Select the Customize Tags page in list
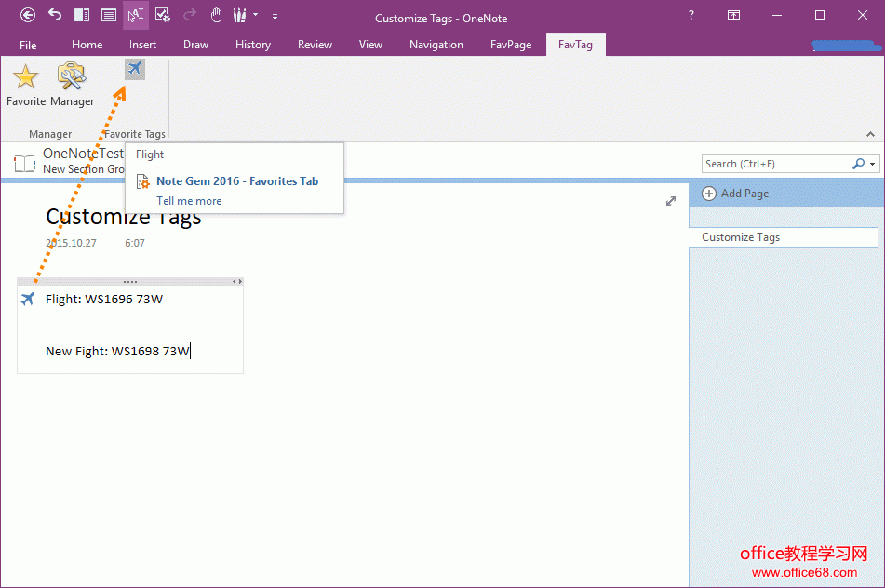885x588 pixels. [782, 237]
